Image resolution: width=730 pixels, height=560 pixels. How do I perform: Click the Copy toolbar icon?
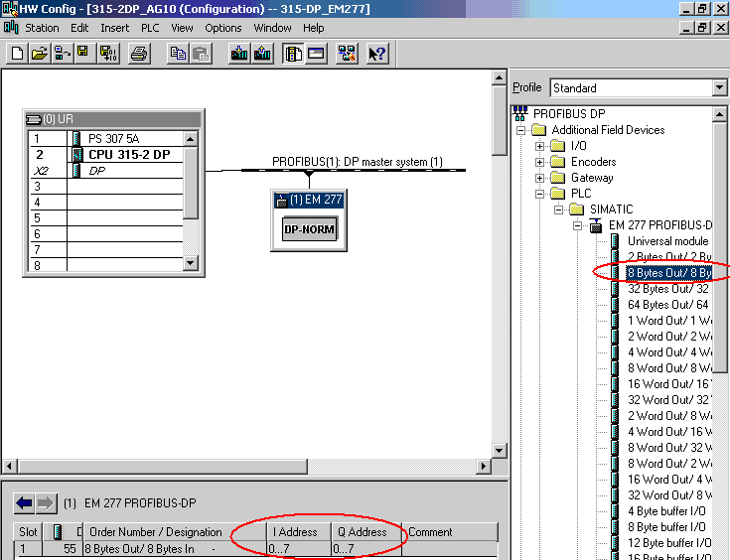click(x=179, y=54)
